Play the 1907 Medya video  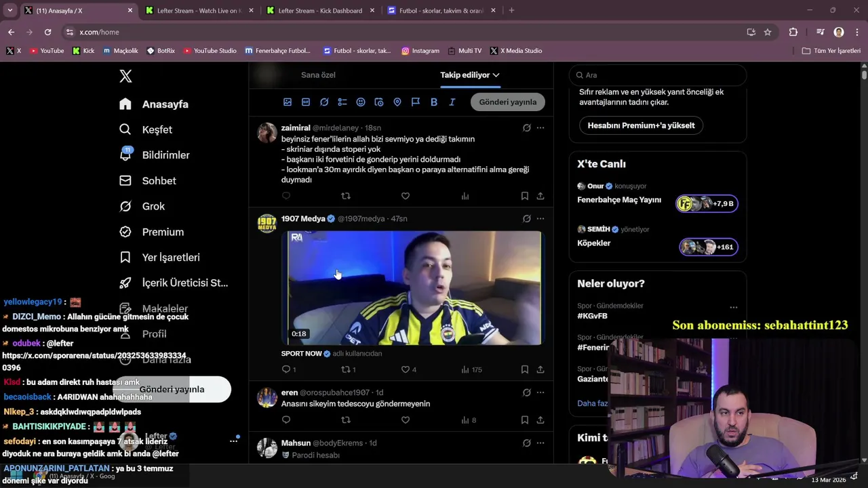pyautogui.click(x=414, y=288)
